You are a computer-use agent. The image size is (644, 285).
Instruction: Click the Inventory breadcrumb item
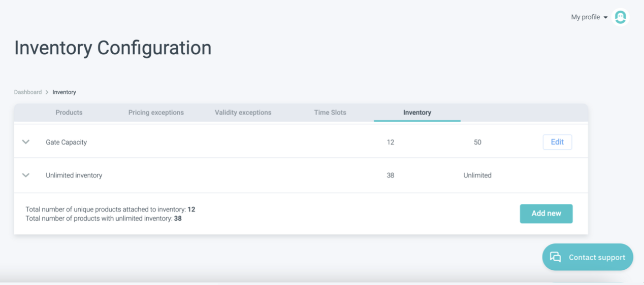pyautogui.click(x=64, y=92)
